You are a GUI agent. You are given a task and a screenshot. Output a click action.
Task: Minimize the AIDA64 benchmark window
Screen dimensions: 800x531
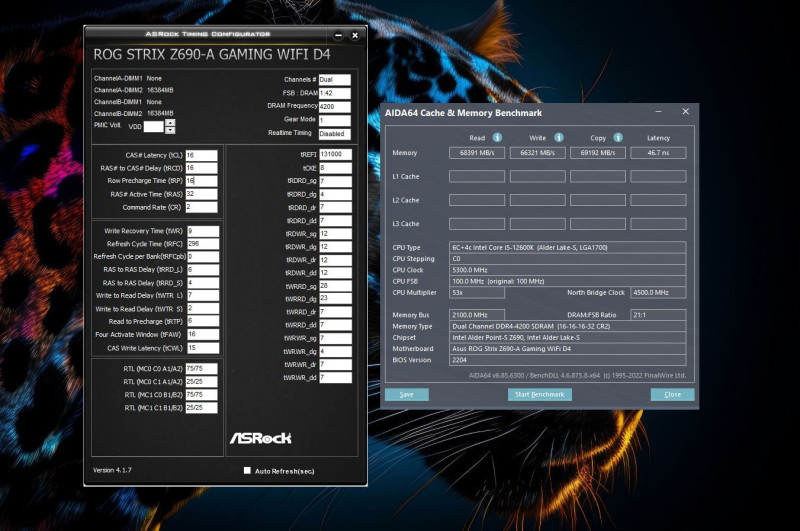click(x=659, y=112)
